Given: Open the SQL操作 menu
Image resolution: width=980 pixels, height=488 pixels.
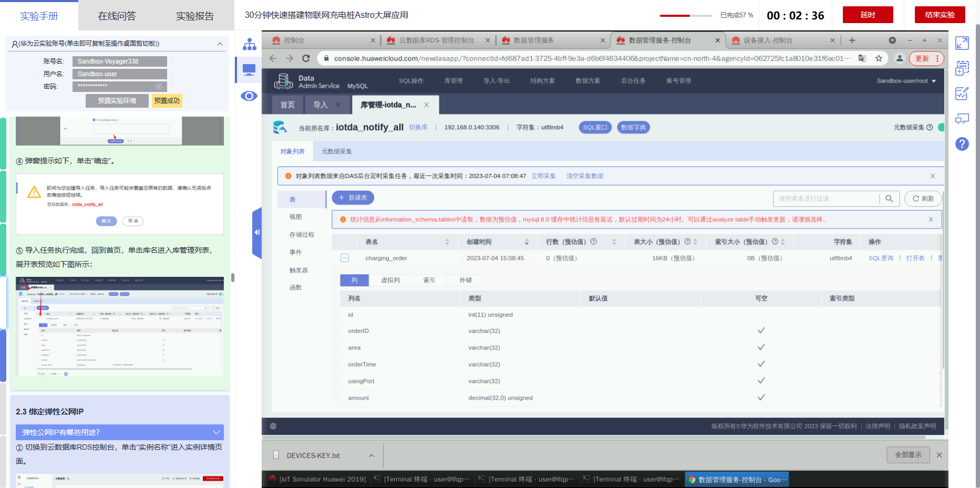Looking at the screenshot, I should pyautogui.click(x=411, y=81).
